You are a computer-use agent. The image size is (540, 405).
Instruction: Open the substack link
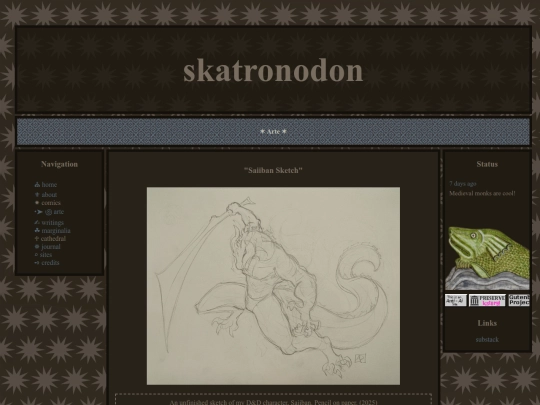pos(487,340)
